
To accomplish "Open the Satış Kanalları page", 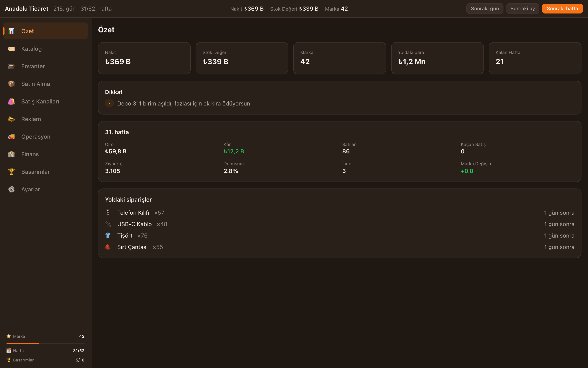I will [46, 101].
